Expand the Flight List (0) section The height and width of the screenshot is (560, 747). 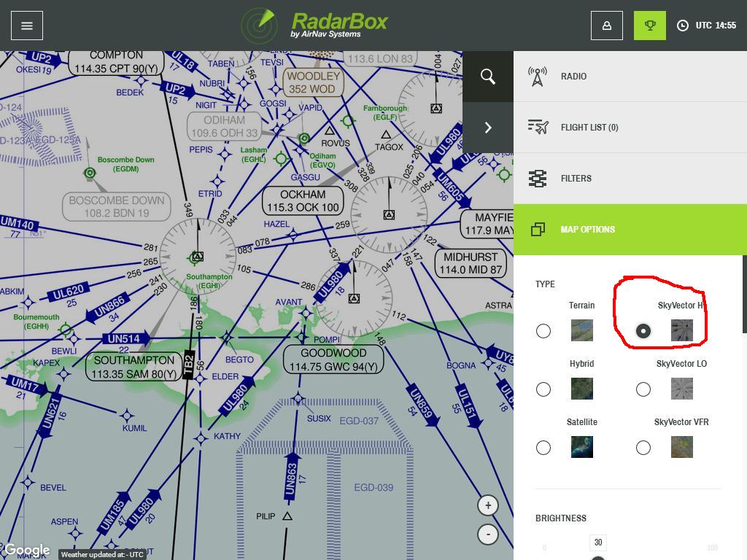click(x=589, y=128)
